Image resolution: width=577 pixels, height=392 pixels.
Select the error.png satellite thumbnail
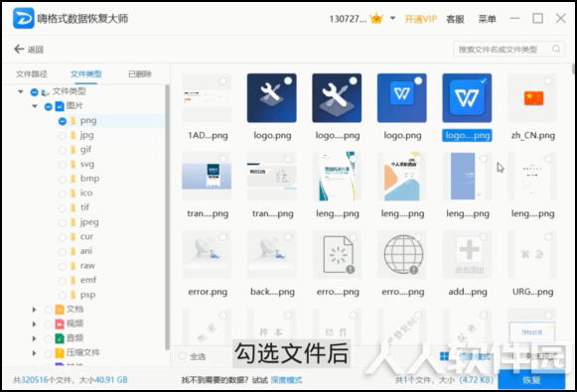coord(207,254)
